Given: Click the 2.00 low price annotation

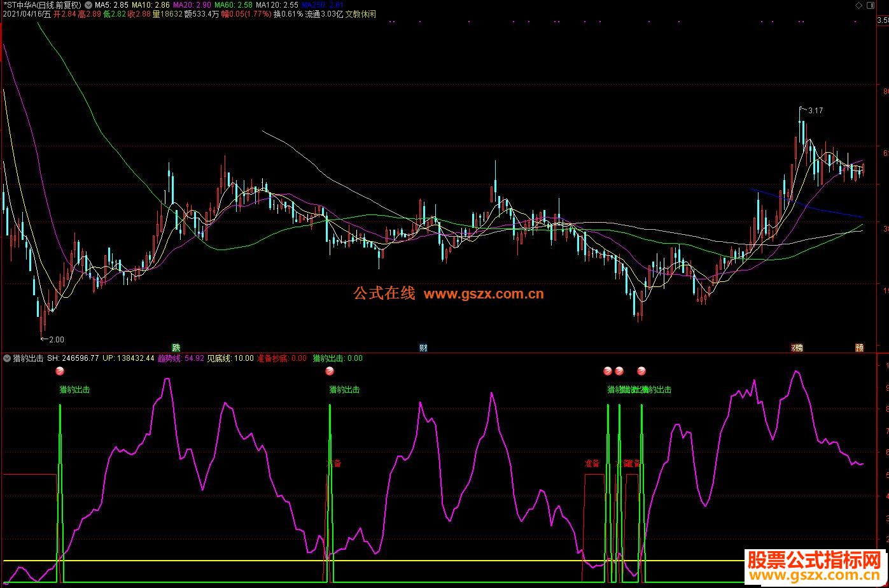Looking at the screenshot, I should 57,340.
